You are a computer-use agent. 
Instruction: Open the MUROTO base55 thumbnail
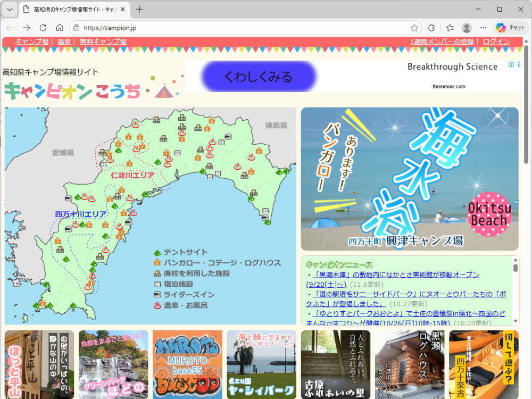point(187,364)
